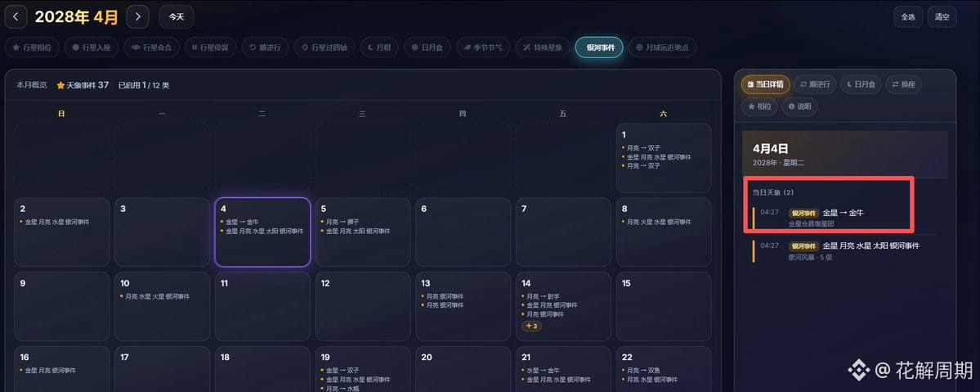Enable the 行星入座 filter chip
Screen dimensions: 980x392
(92, 47)
